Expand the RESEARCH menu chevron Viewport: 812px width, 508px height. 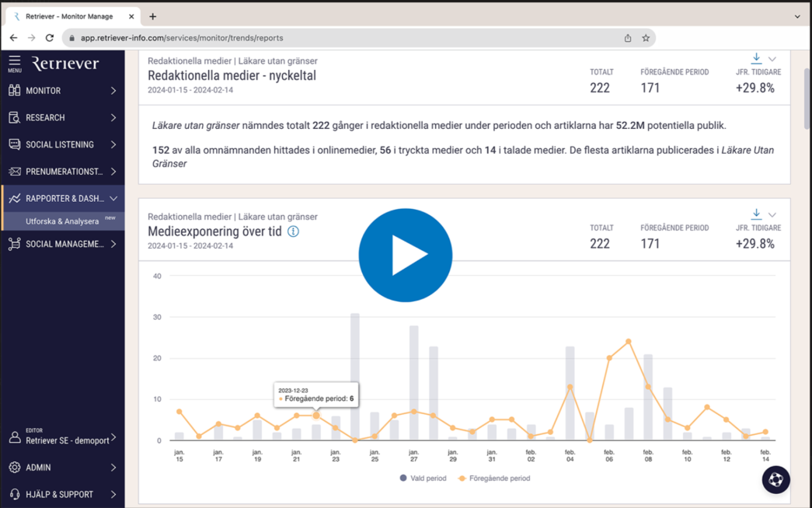click(113, 117)
